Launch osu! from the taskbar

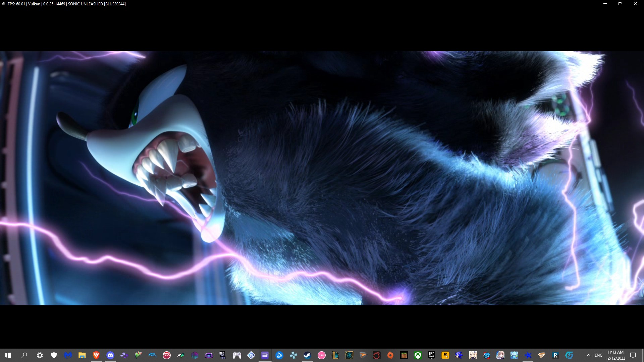point(322,355)
